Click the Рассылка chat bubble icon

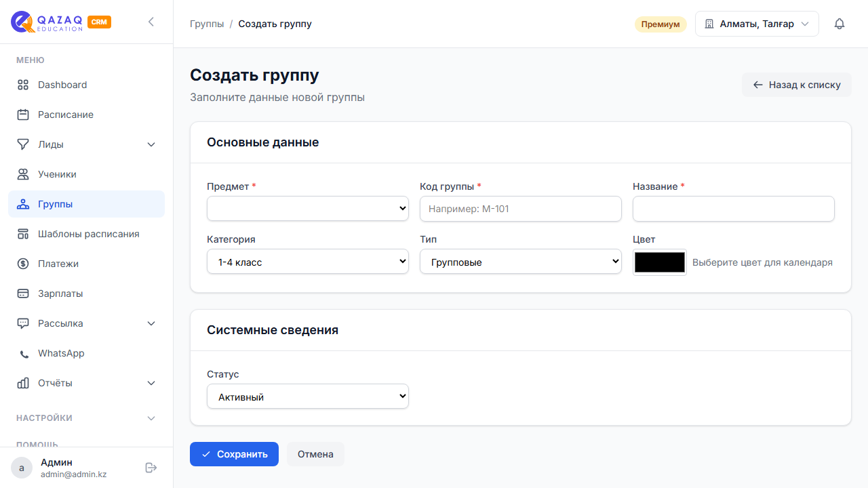coord(23,323)
